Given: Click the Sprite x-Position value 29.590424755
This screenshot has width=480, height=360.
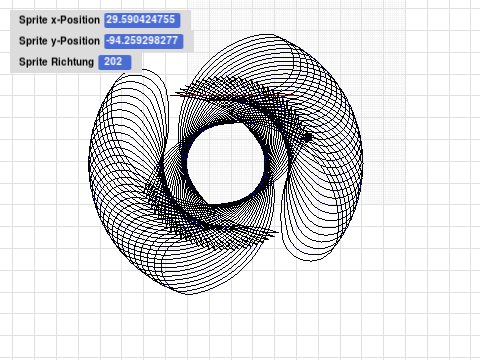Looking at the screenshot, I should click(142, 20).
